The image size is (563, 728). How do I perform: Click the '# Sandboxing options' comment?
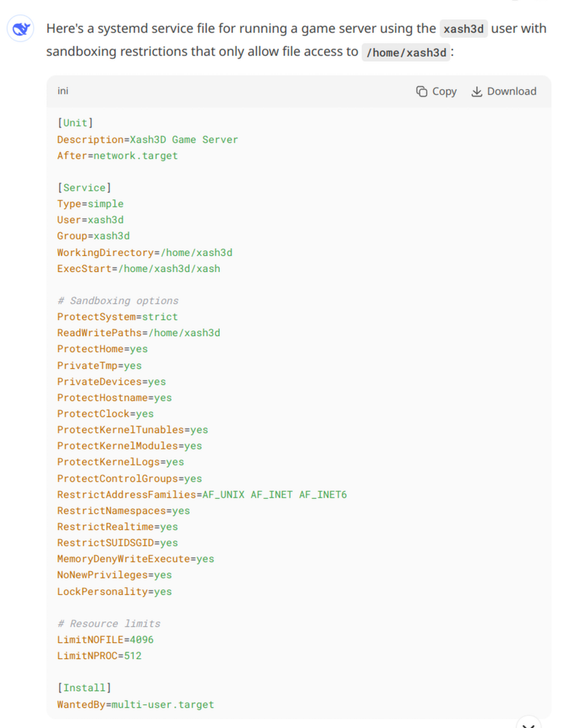click(x=118, y=301)
